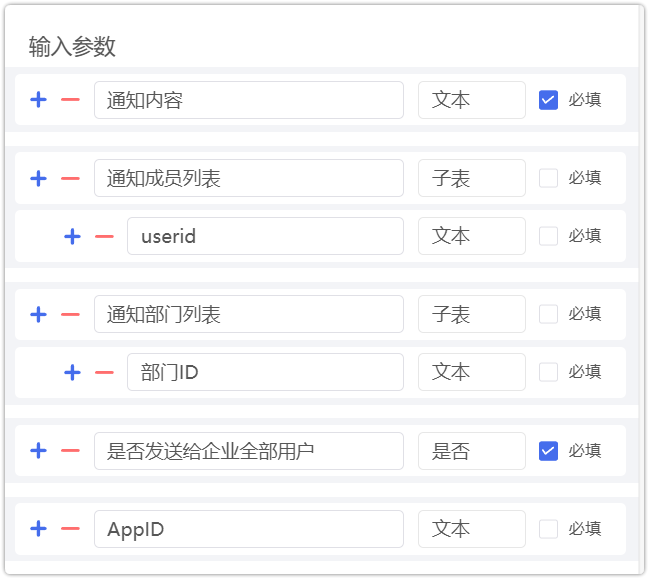
Task: Click the plus icon beside 通知内容
Action: (x=39, y=100)
